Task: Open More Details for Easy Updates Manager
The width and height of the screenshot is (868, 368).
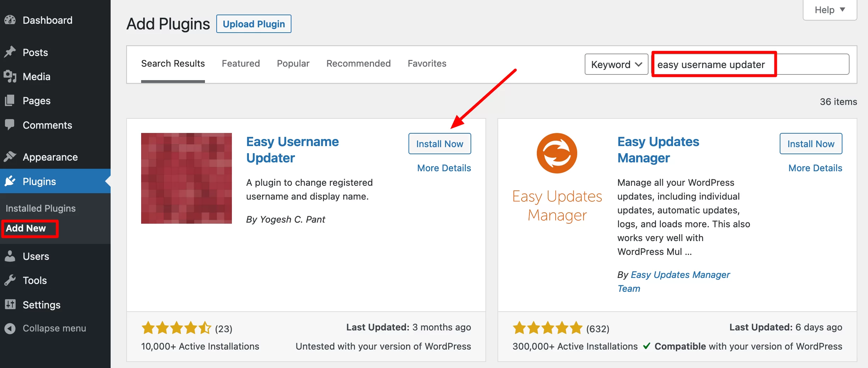Action: click(x=815, y=168)
